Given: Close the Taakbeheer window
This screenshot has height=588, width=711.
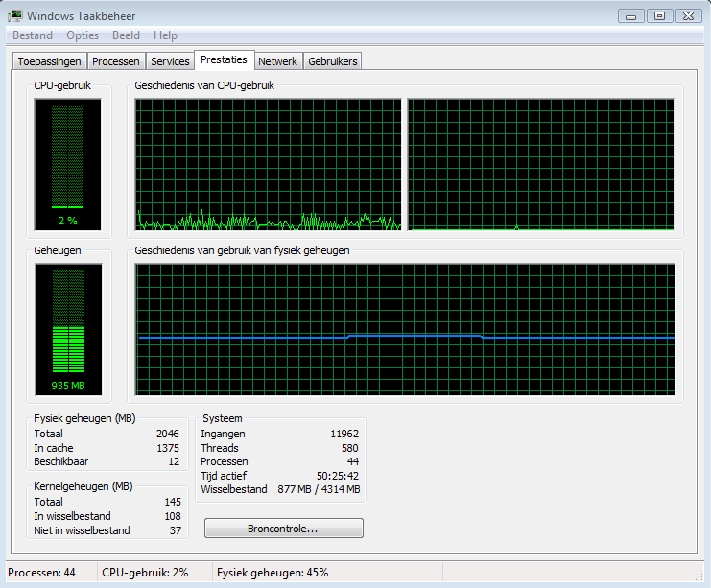Looking at the screenshot, I should pyautogui.click(x=688, y=16).
